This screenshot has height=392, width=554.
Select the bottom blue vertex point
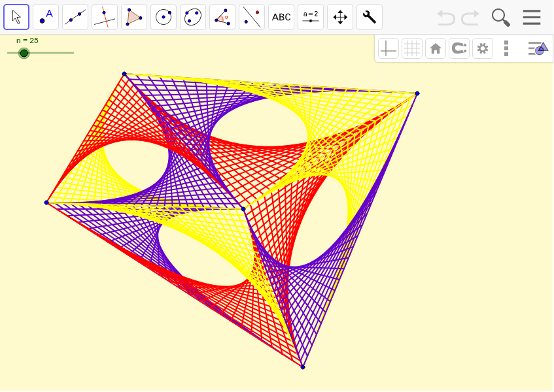303,367
